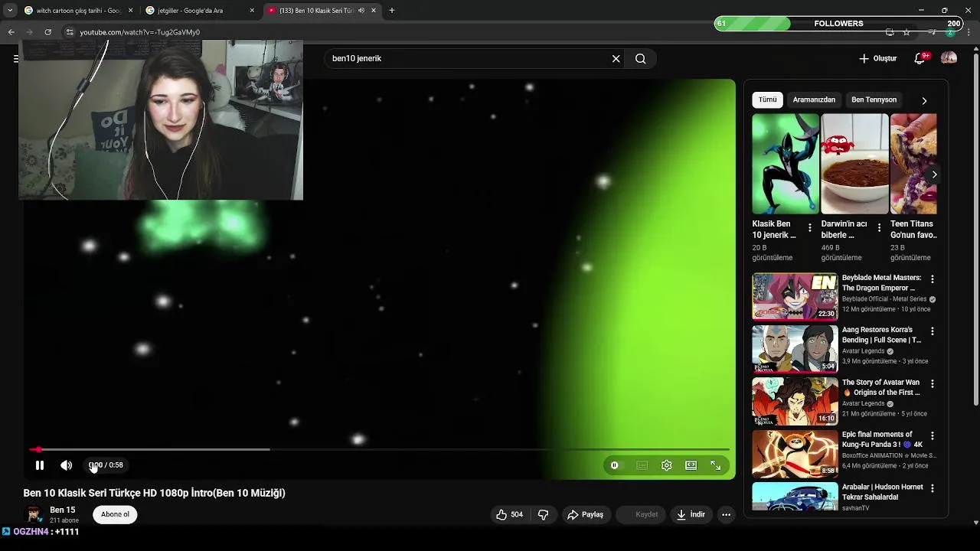Run search with the magnifier button
Viewport: 980px width, 551px height.
click(x=641, y=58)
